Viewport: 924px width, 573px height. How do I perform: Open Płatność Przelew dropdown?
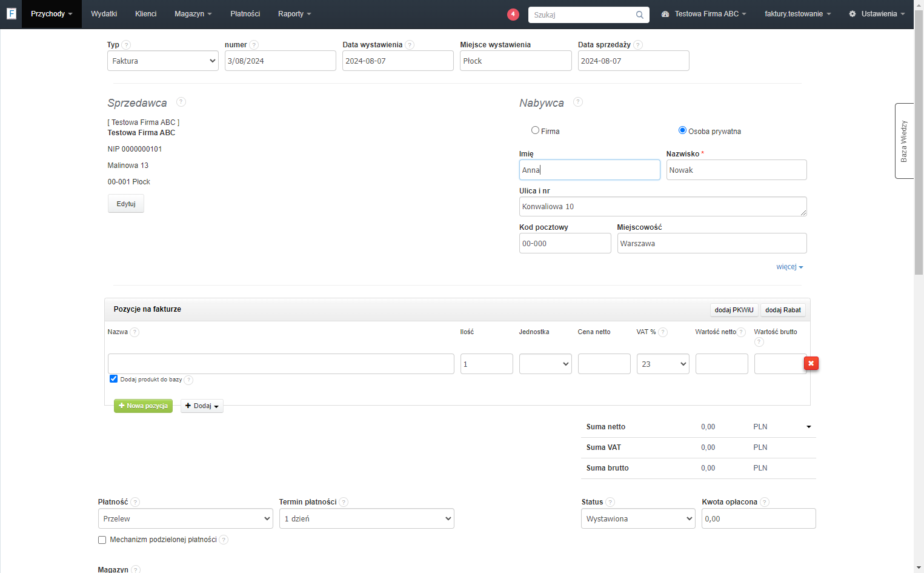[x=185, y=518]
